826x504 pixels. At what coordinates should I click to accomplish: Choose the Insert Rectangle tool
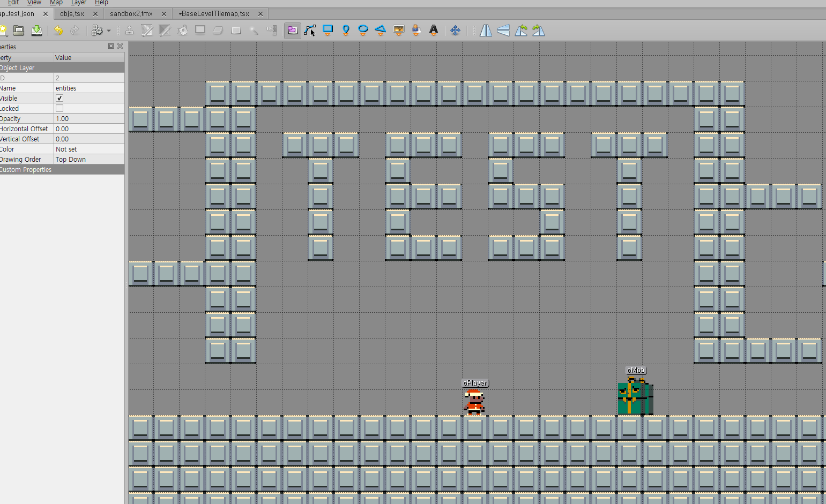tap(328, 31)
